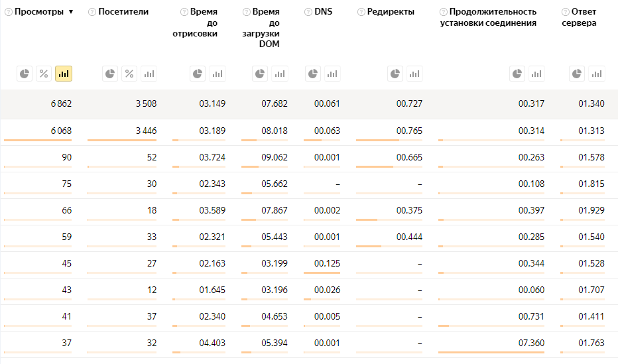The image size is (618, 364).
Task: Click the 07.360 connection duration cell
Action: pos(531,343)
